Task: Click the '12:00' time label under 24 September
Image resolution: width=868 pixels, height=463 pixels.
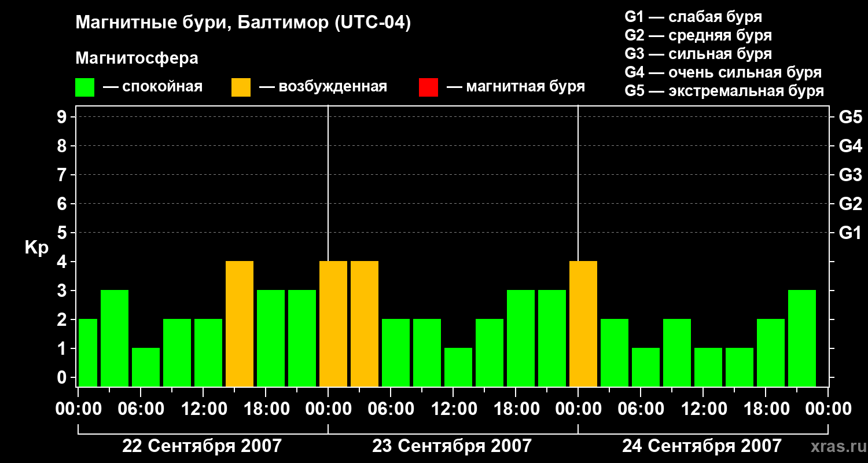Action: (703, 409)
